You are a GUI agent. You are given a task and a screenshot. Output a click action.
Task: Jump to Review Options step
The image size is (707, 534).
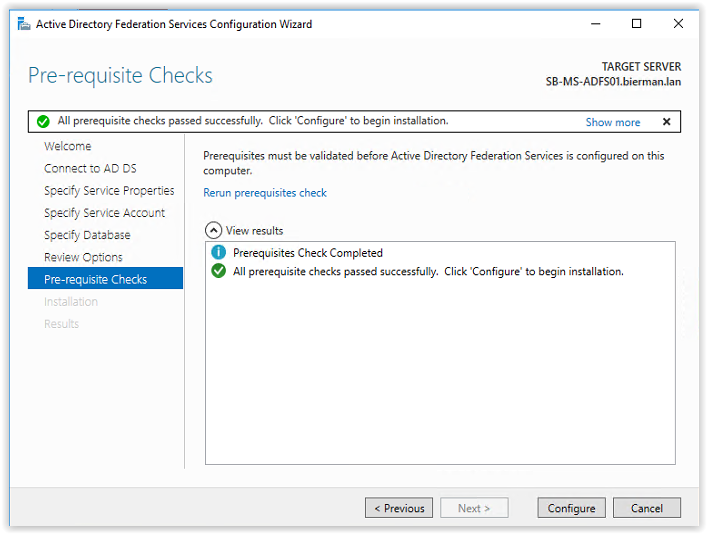(83, 257)
